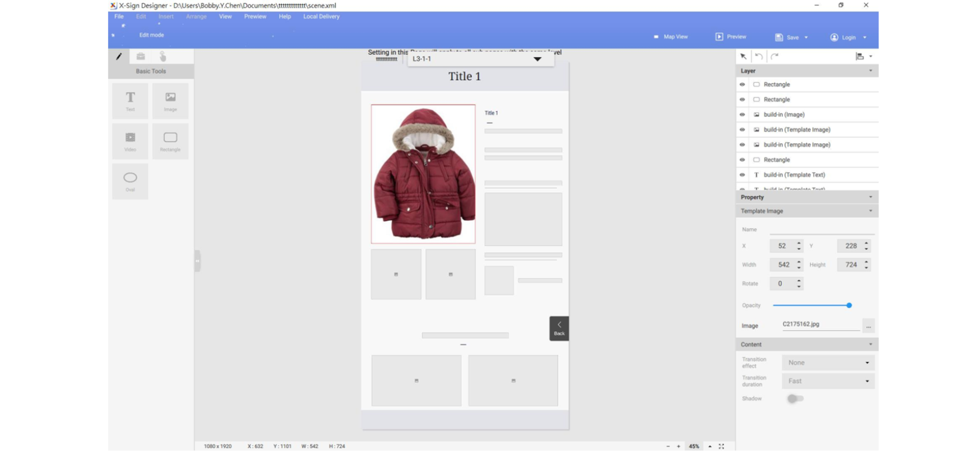Click the redo arrow icon
This screenshot has height=451, width=980.
(x=775, y=56)
